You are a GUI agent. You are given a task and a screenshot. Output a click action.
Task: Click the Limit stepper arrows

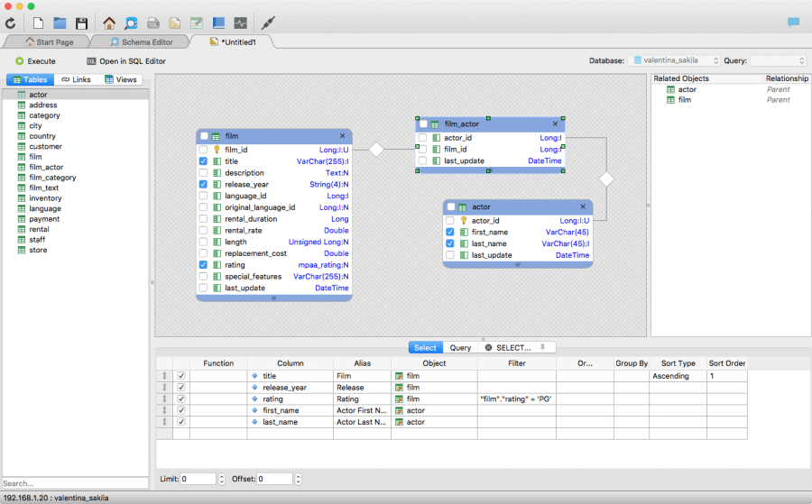222,479
